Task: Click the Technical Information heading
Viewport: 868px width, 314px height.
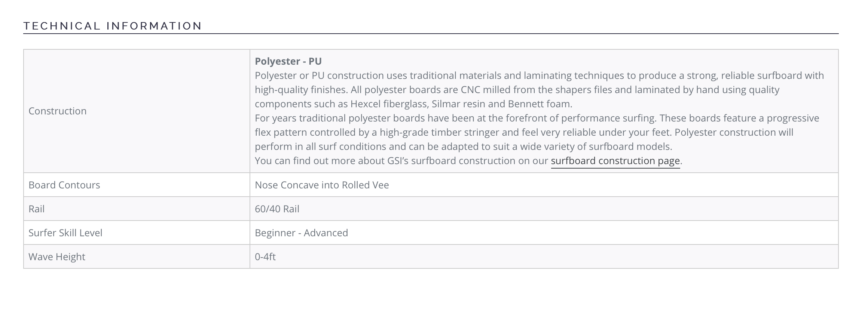Action: coord(113,26)
